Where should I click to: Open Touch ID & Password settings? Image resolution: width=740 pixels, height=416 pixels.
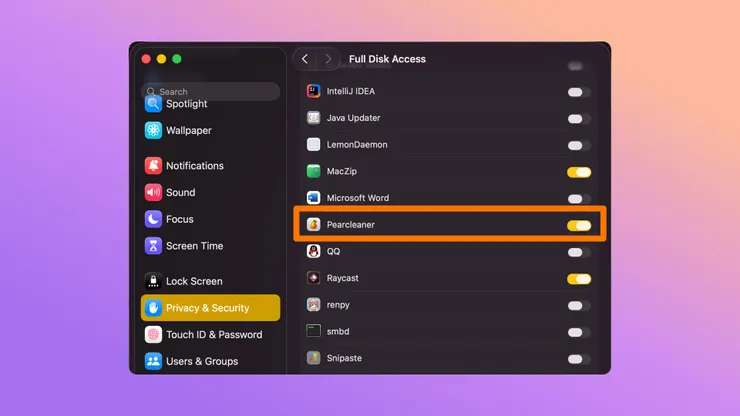point(210,334)
